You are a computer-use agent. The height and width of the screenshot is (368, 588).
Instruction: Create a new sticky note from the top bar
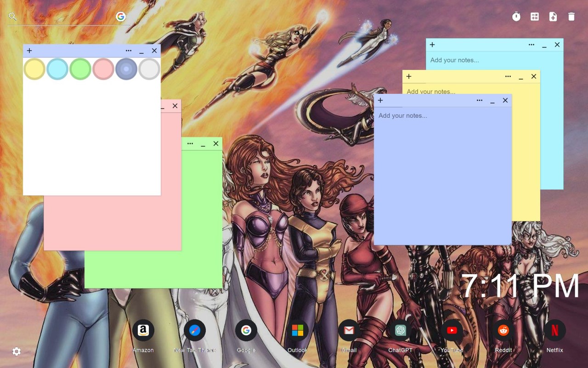(x=553, y=17)
